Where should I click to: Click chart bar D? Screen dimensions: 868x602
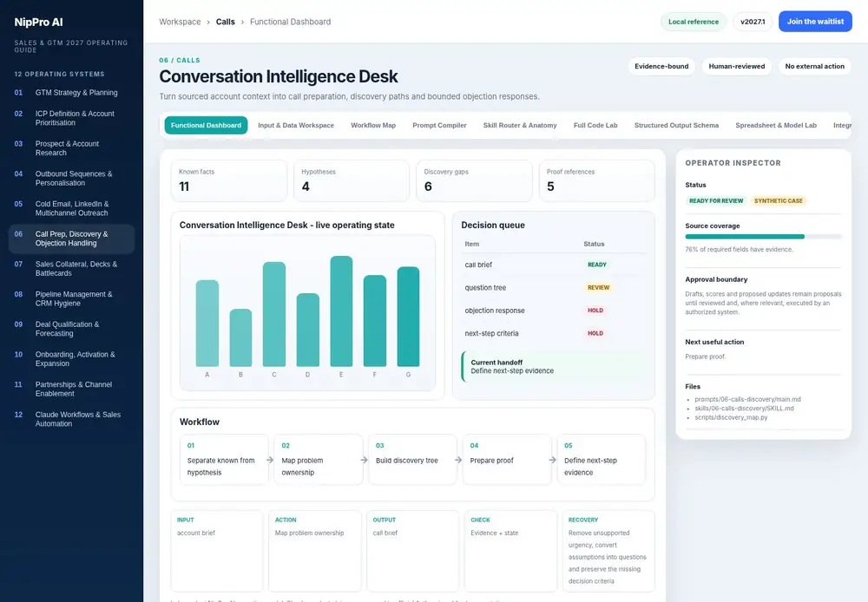point(308,330)
